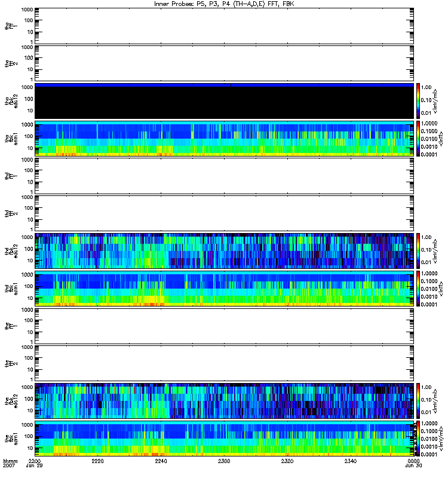
Task: Click the tha fbk scm1 spectrogram panel
Action: 224,139
